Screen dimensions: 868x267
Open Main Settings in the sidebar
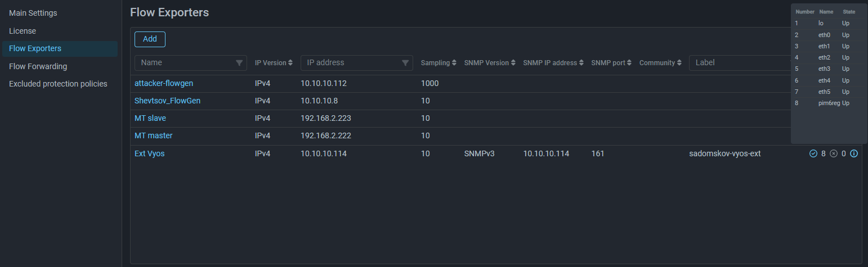point(33,13)
